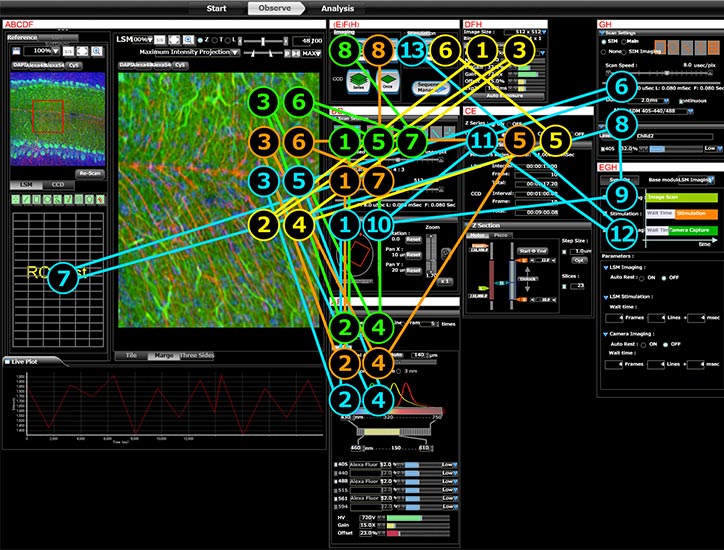This screenshot has height=550, width=724.
Task: Select the Tile view tab
Action: point(131,355)
